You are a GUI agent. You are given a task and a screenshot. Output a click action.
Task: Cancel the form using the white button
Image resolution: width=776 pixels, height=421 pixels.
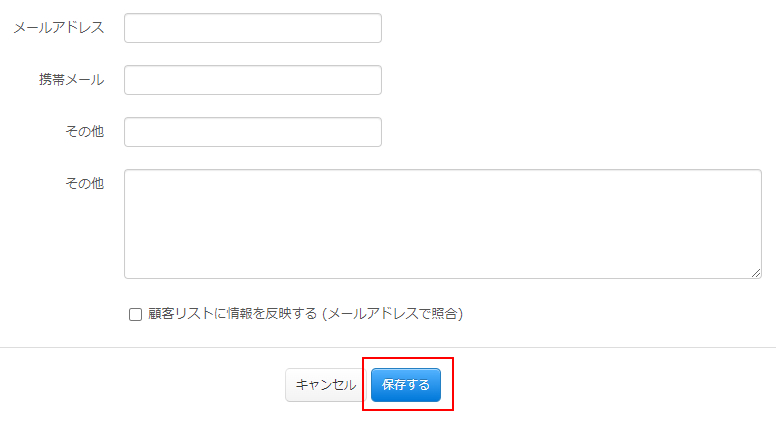[325, 385]
